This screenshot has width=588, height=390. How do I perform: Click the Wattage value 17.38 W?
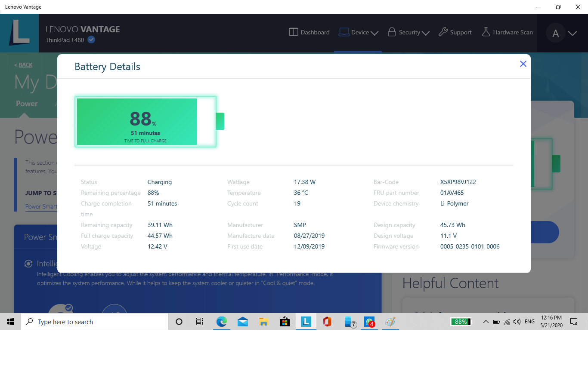coord(305,182)
